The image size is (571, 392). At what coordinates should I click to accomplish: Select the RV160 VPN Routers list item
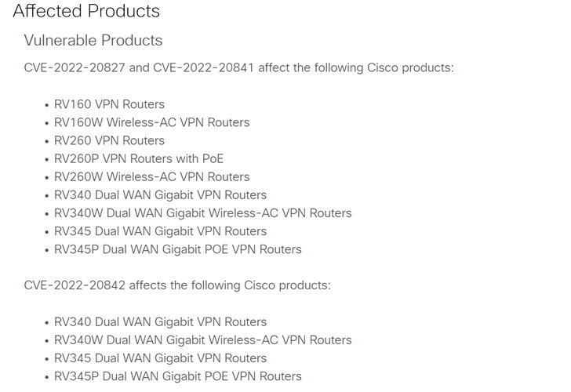[109, 104]
